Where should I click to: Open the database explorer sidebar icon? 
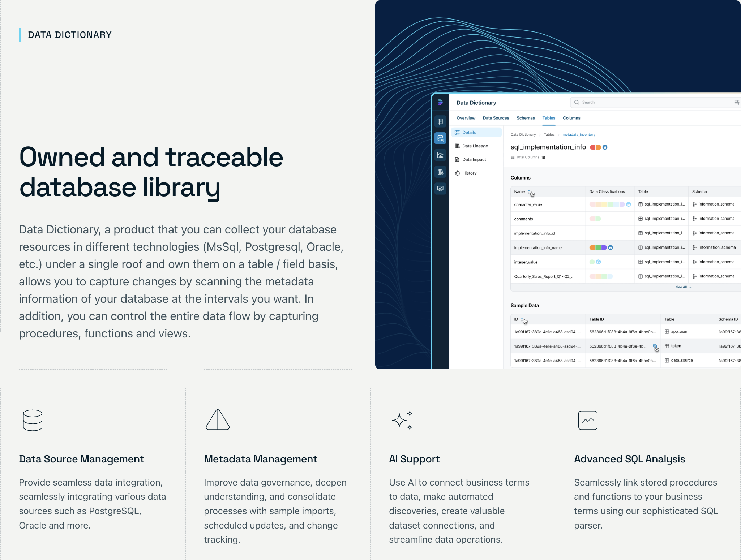[440, 138]
